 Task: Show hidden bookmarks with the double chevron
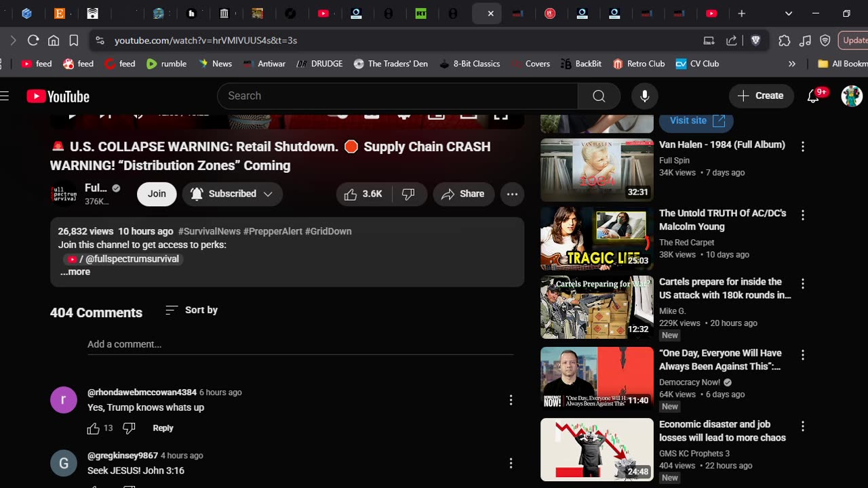point(791,64)
